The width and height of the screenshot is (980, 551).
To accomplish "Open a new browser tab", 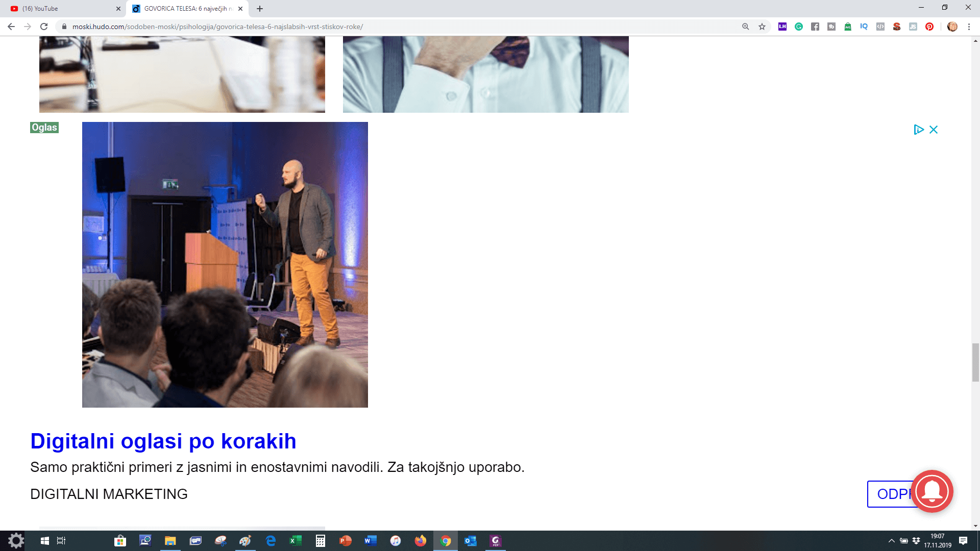I will 260,9.
